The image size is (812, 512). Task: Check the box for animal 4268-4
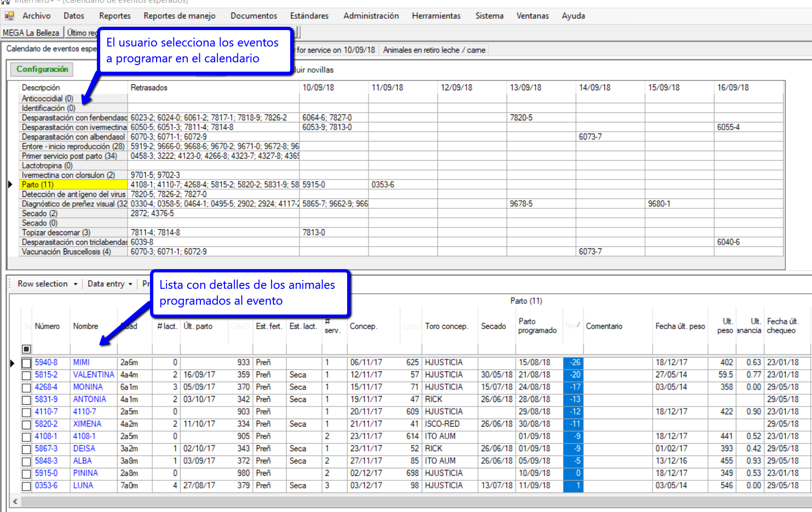point(26,388)
